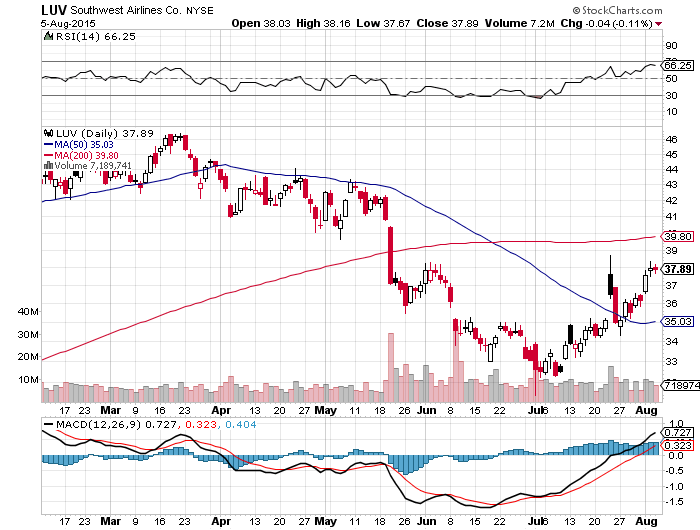Click the 41 price axis label
The height and width of the screenshot is (530, 700).
(671, 217)
